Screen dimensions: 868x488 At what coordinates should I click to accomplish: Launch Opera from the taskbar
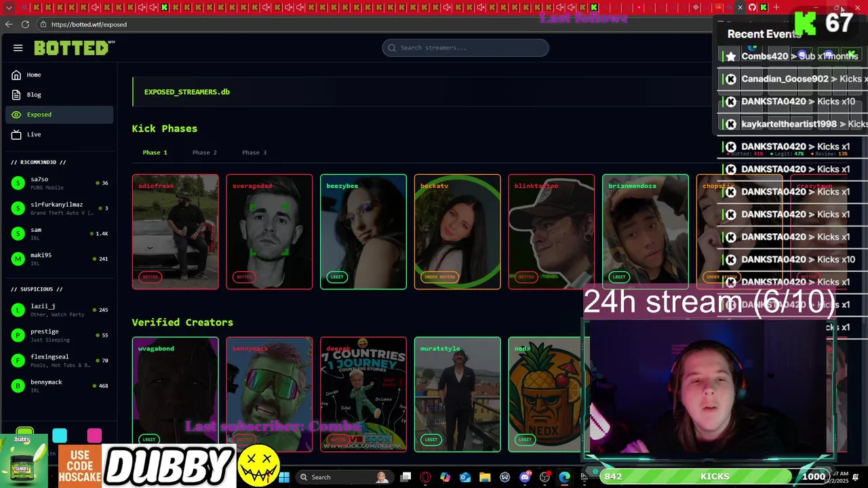click(x=425, y=477)
